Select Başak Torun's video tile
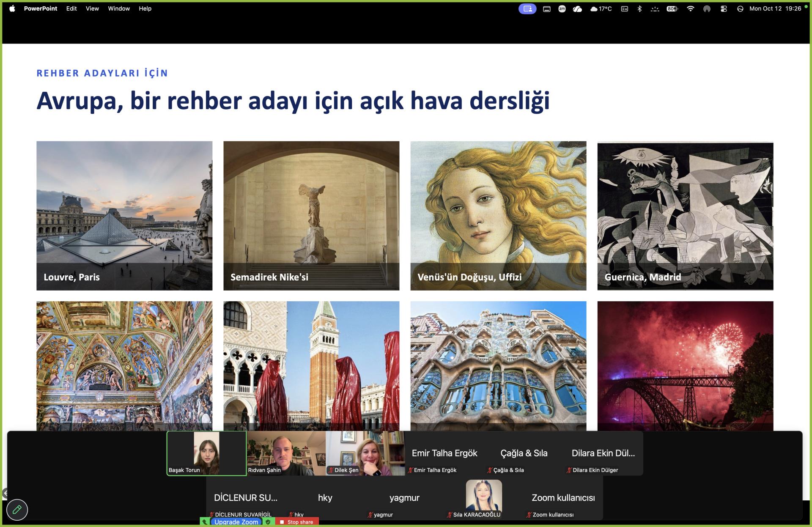 click(206, 453)
